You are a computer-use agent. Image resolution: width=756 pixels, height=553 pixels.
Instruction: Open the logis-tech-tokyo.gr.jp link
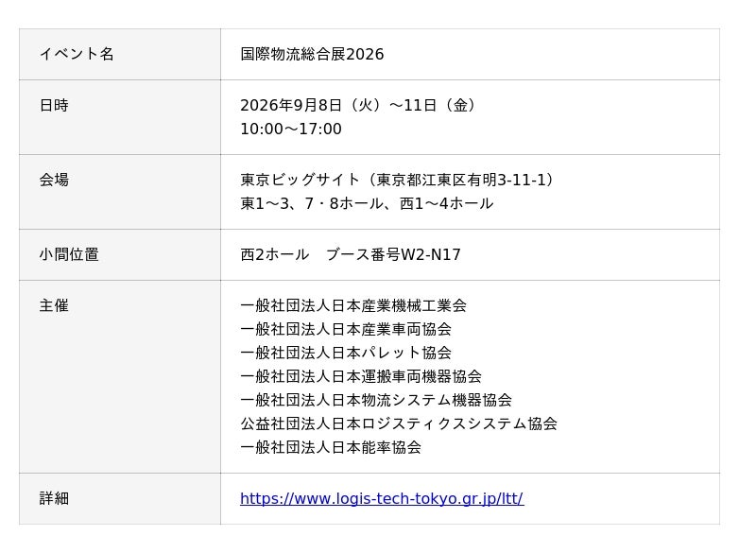pos(382,498)
